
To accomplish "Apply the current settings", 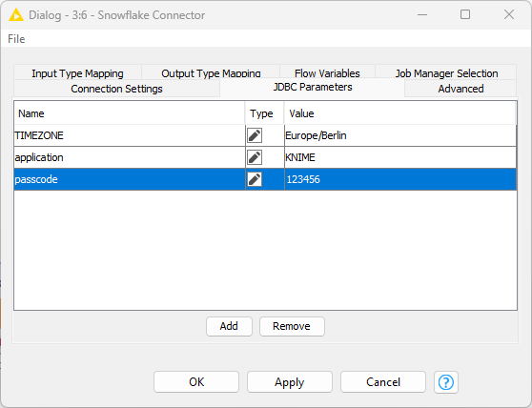I will [x=290, y=382].
